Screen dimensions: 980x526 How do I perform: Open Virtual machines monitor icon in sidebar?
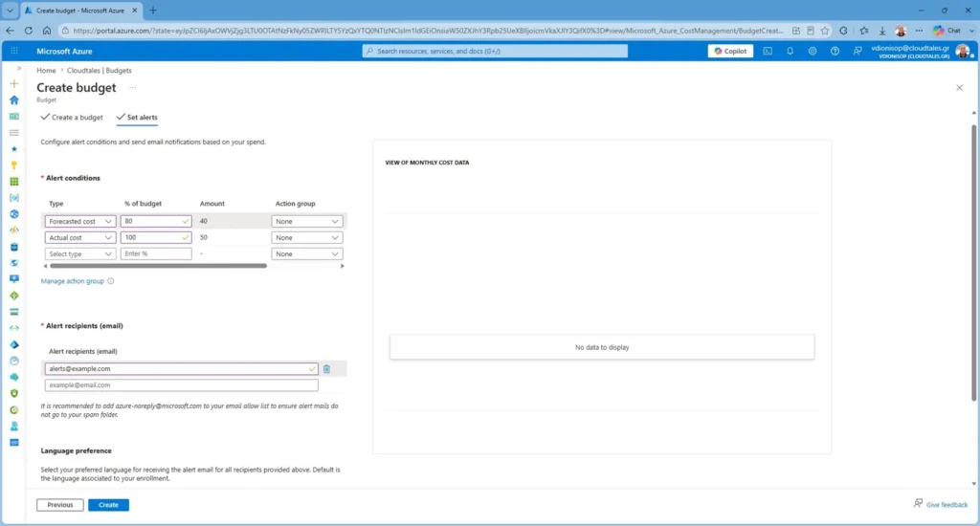click(x=13, y=279)
